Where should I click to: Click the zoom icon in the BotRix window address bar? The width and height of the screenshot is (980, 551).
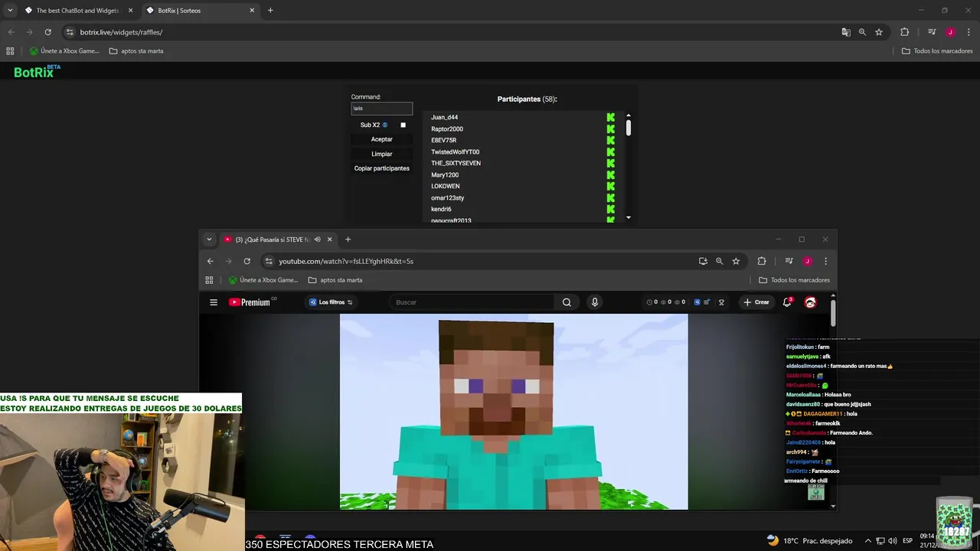[862, 32]
